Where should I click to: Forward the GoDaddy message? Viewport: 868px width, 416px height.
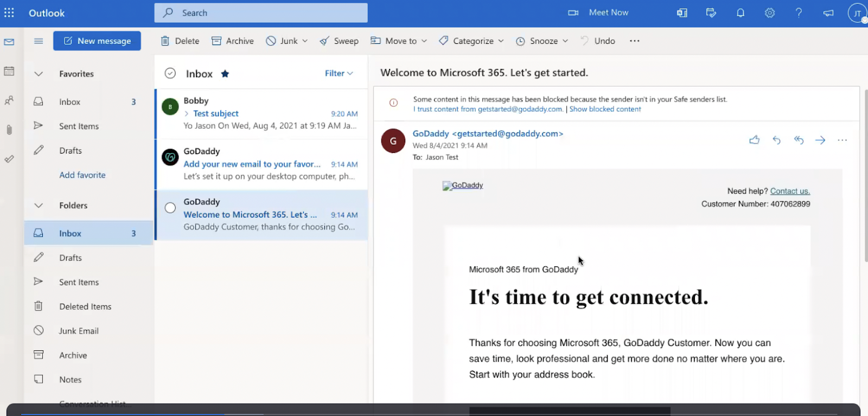point(820,140)
